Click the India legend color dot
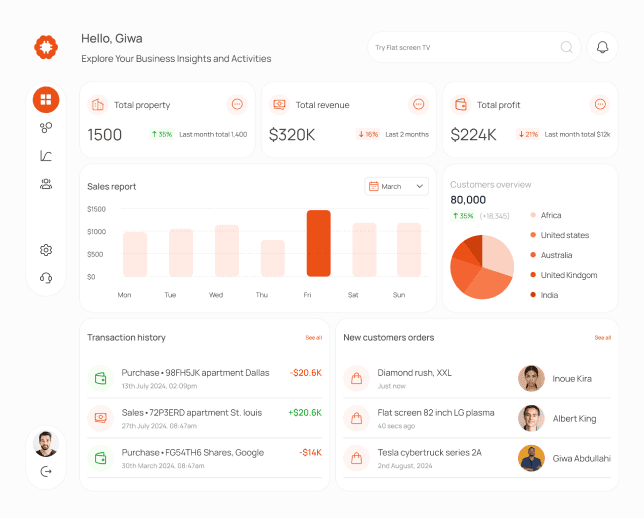 (x=533, y=295)
